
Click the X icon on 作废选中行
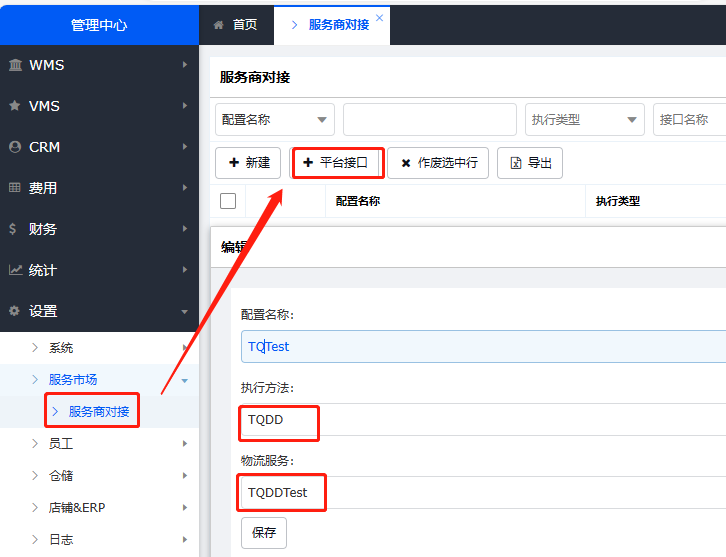pos(406,163)
